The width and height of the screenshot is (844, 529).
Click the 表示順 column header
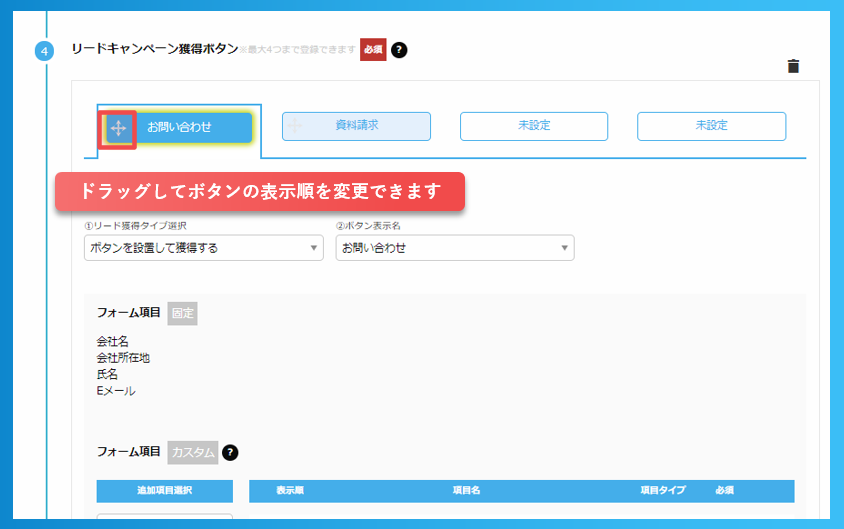click(290, 491)
